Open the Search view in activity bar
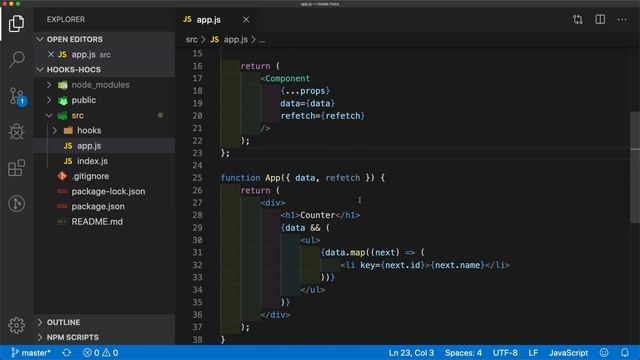 click(x=17, y=60)
